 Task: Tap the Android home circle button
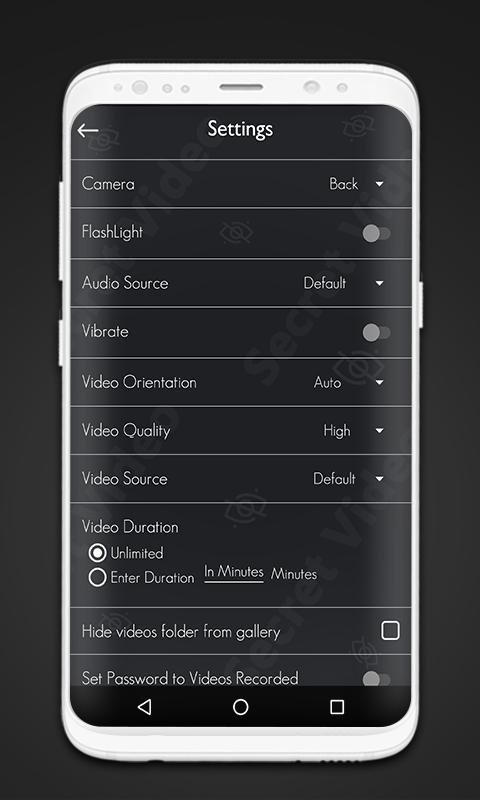(x=240, y=707)
